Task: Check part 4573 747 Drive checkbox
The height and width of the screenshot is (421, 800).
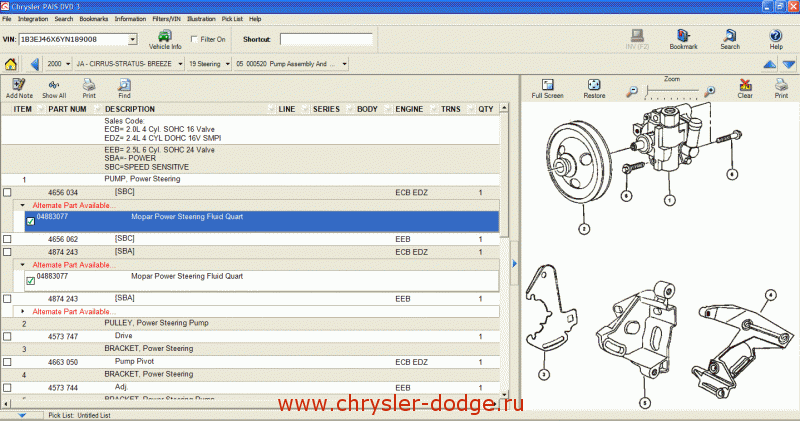Action: (7, 336)
